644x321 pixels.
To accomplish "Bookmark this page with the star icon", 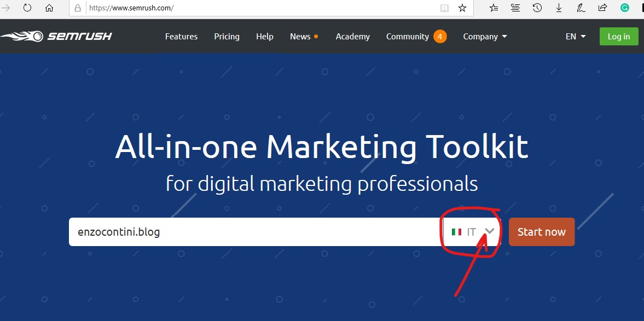I will click(462, 8).
